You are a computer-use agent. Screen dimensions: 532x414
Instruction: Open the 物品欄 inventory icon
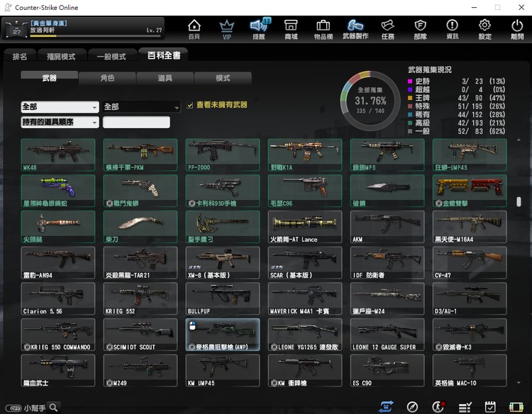pos(323,28)
